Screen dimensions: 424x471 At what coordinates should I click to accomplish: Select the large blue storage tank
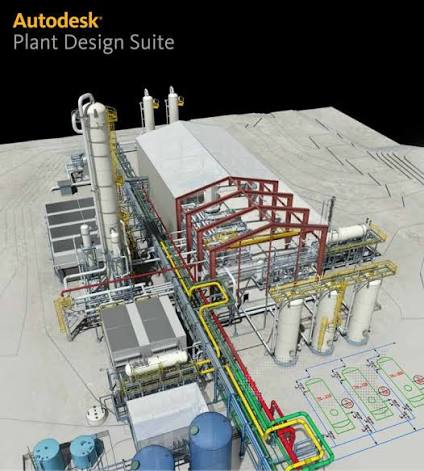(x=210, y=440)
